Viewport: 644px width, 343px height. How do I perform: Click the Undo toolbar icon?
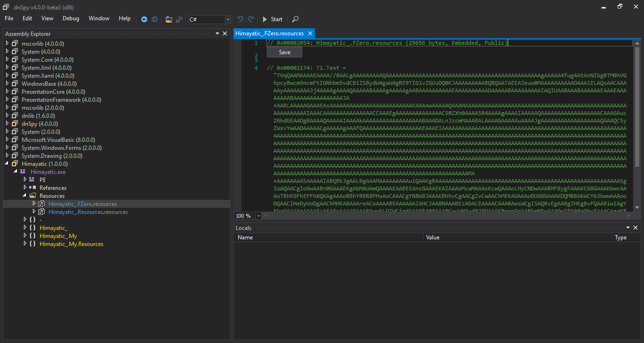[x=240, y=19]
